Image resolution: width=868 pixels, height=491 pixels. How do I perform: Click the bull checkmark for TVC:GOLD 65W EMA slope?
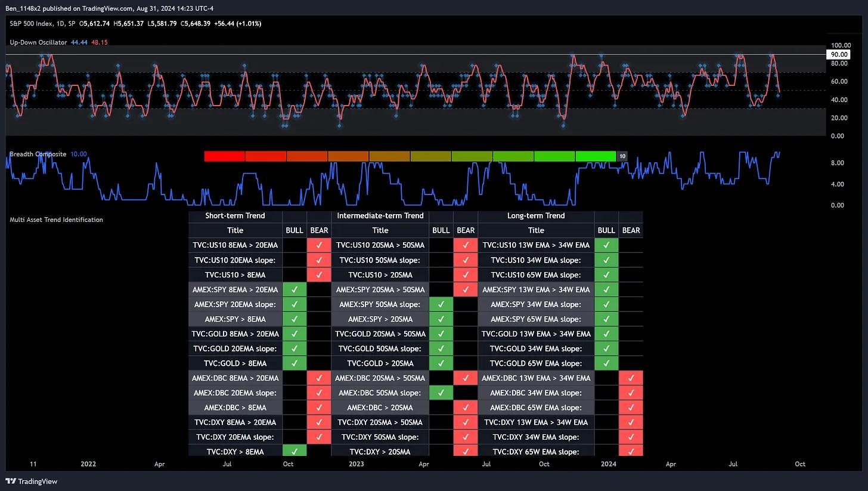tap(606, 363)
